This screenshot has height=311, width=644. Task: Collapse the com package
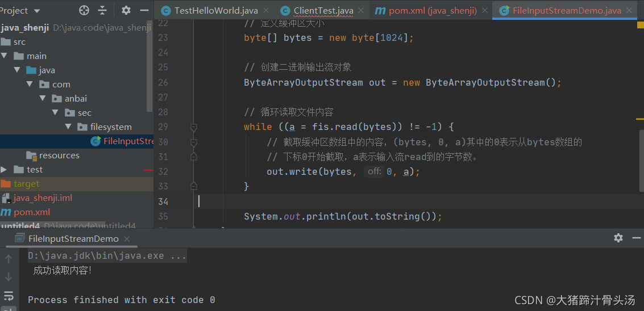click(x=30, y=84)
